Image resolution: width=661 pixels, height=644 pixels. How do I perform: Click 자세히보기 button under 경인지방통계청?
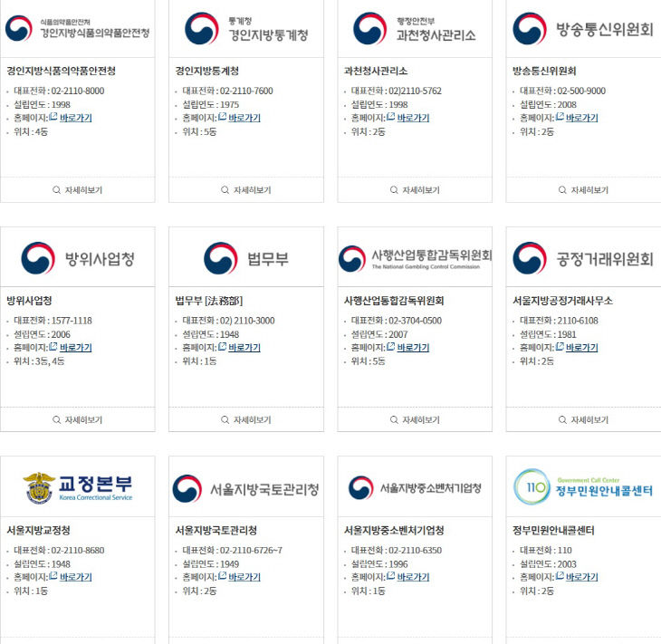pos(246,190)
